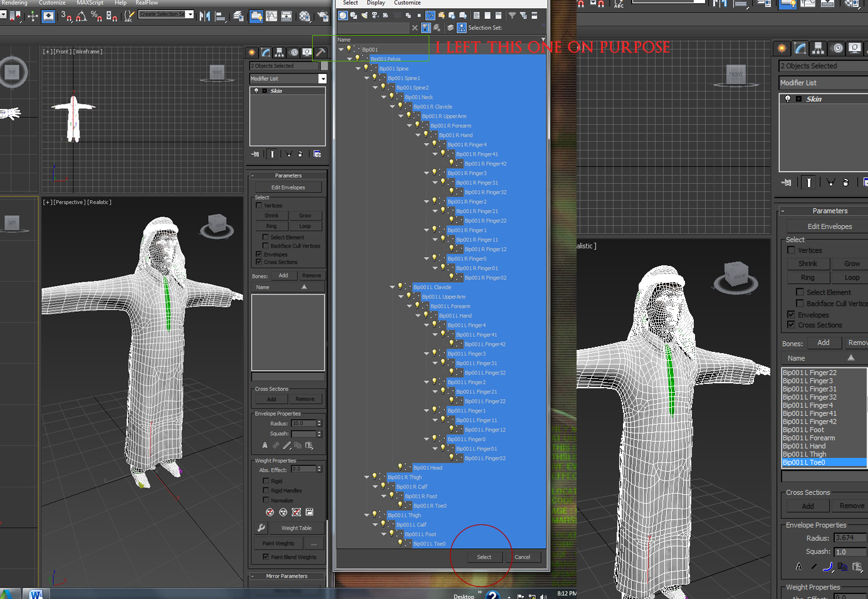868x599 pixels.
Task: Increase Radius with its spinner arrow
Action: tap(319, 421)
